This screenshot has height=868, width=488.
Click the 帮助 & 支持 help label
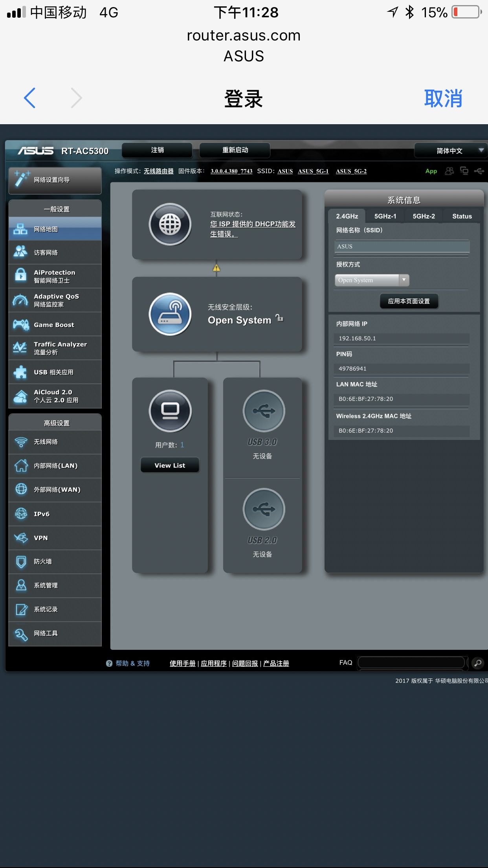click(x=132, y=663)
